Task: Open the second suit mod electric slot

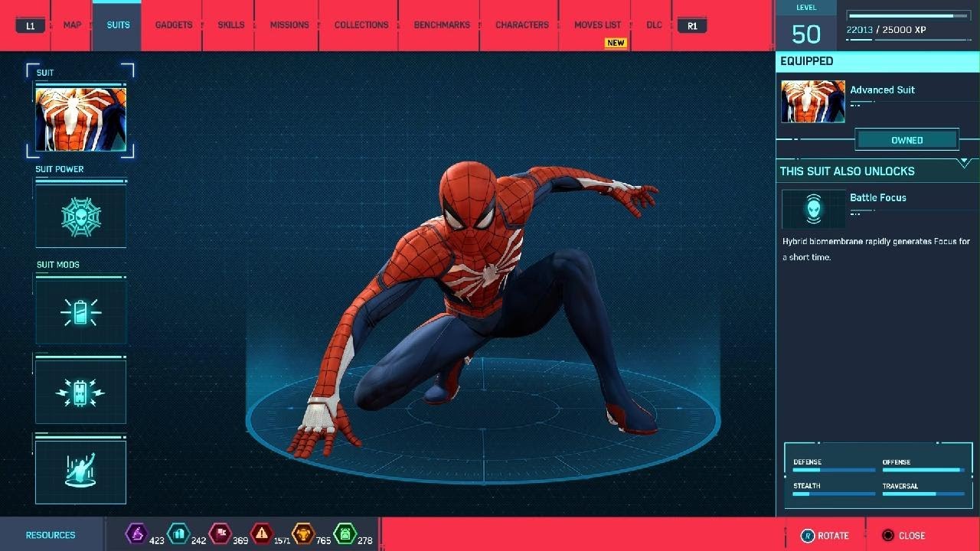Action: [x=80, y=392]
